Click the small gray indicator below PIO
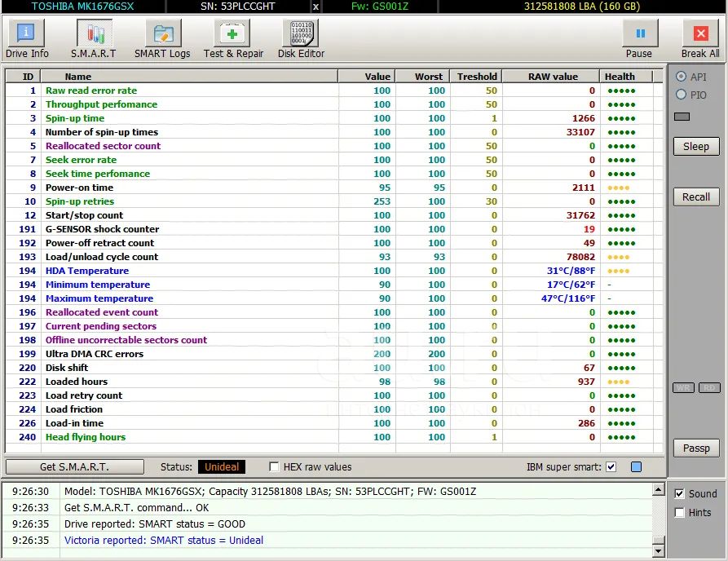The width and height of the screenshot is (728, 561). (682, 117)
